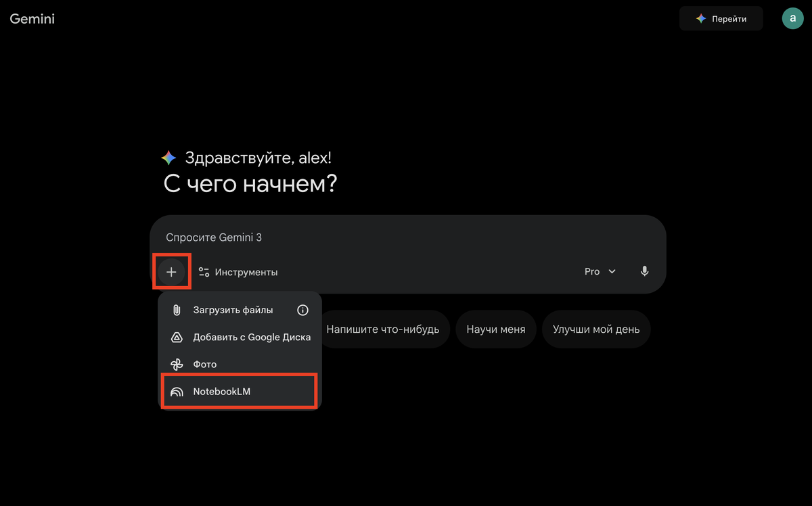The height and width of the screenshot is (506, 812).
Task: Select the Фото camera icon
Action: coord(177,364)
